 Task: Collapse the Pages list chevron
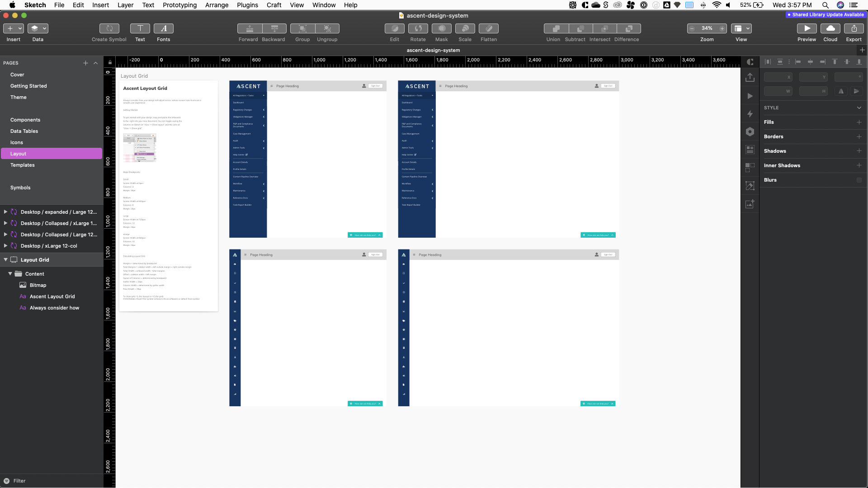(x=95, y=63)
